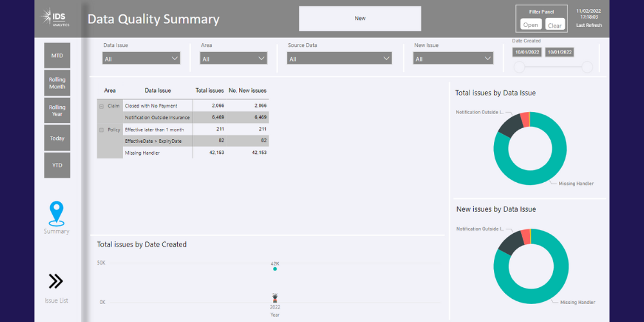Click the IDS Analytics logo

click(55, 17)
